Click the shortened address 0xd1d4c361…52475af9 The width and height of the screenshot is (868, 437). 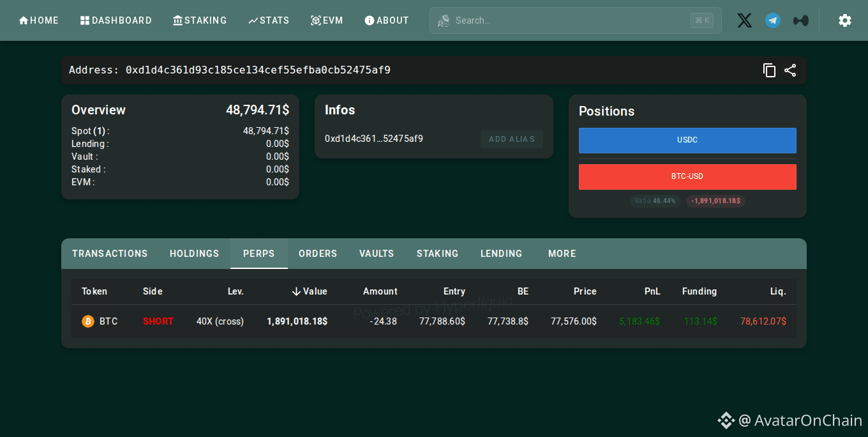pyautogui.click(x=374, y=139)
